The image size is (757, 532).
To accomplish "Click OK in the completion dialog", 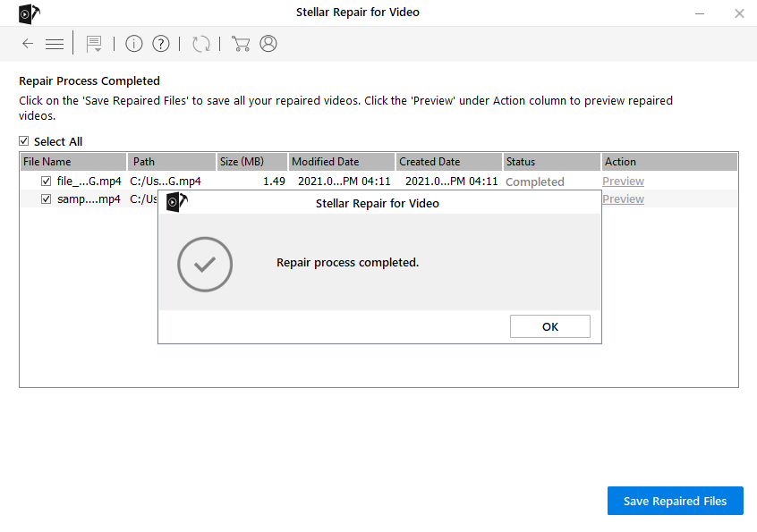I will click(x=550, y=326).
